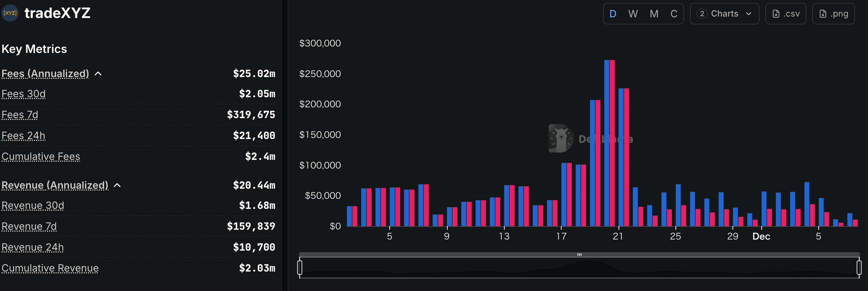Click the $10,700 revenue 24h value
The height and width of the screenshot is (291, 868).
[x=254, y=247]
